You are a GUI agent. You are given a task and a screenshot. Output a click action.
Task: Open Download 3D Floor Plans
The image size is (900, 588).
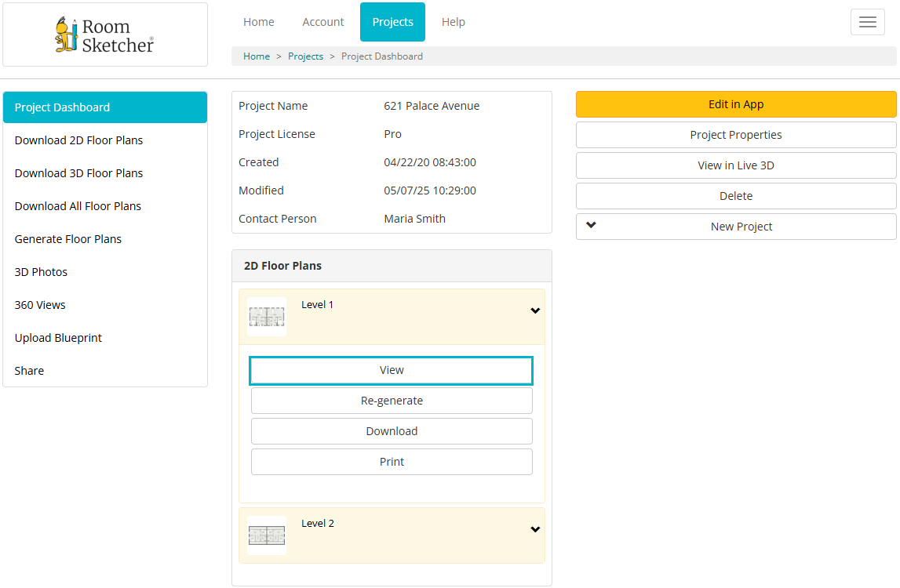(105, 173)
